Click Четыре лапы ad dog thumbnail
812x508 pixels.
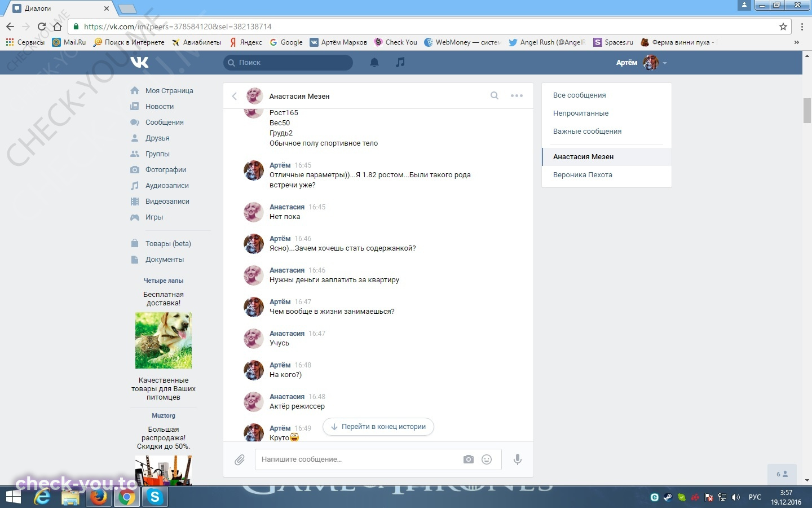[x=164, y=340]
